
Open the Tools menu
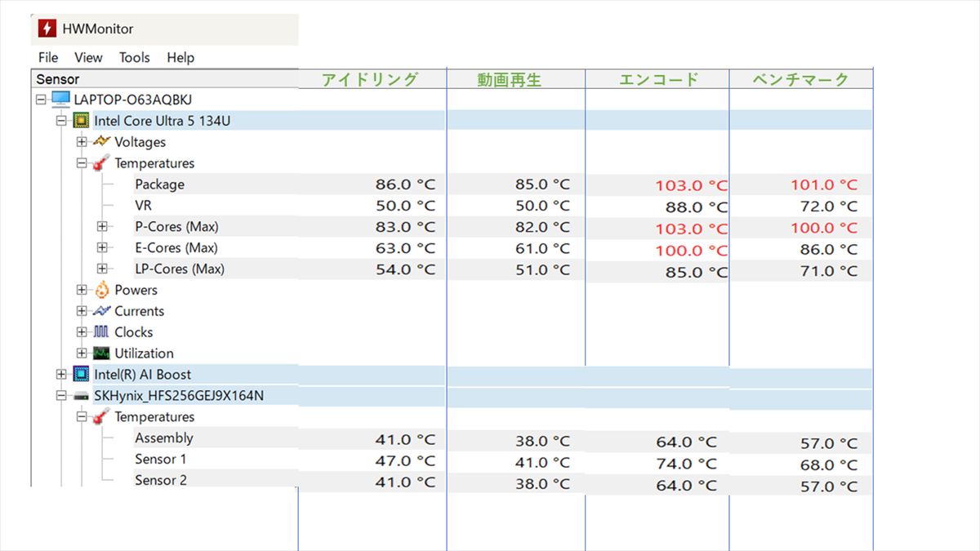point(135,57)
